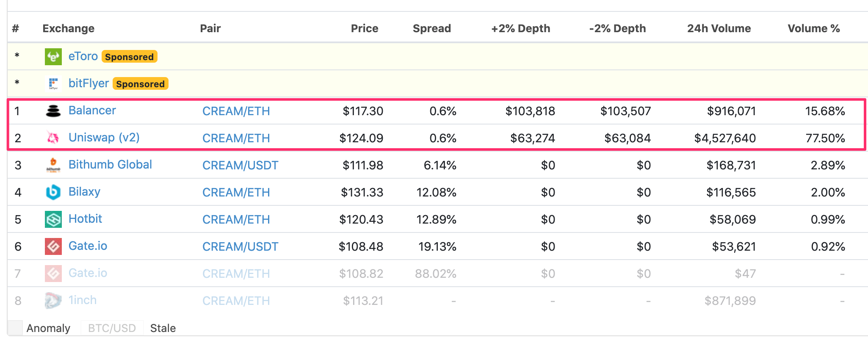Open Bilaxy's CREAM/ETH pair link
This screenshot has width=868, height=343.
pyautogui.click(x=236, y=192)
